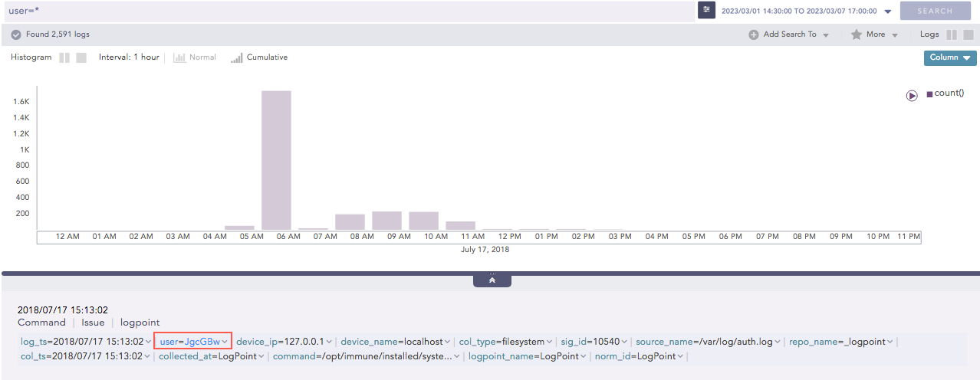The width and height of the screenshot is (980, 380).
Task: Click the Add Search To plus icon
Action: click(753, 34)
